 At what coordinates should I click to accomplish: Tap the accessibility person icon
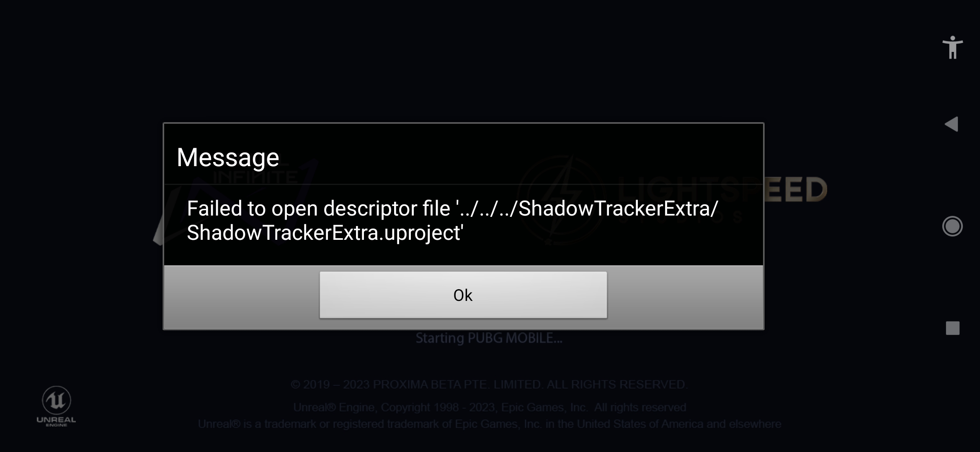coord(952,48)
